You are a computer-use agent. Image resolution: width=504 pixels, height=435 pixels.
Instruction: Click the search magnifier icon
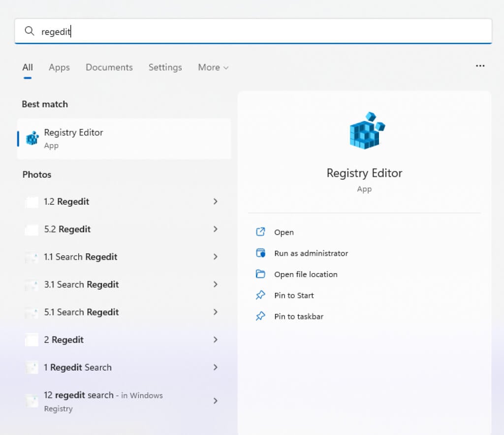coord(29,31)
